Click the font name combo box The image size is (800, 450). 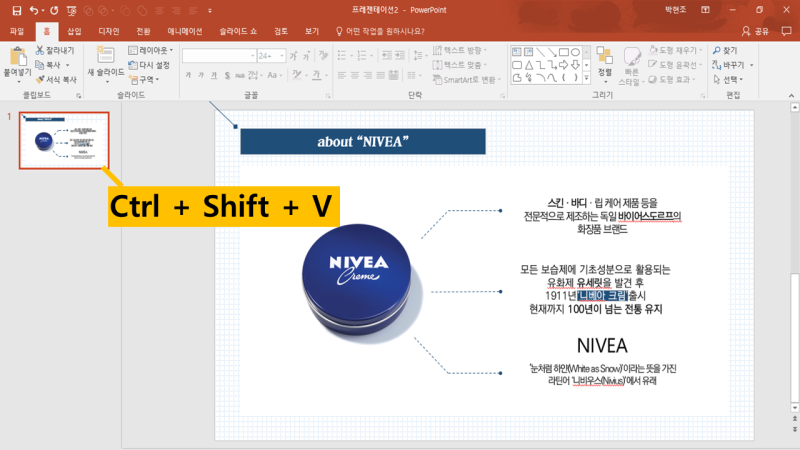218,56
